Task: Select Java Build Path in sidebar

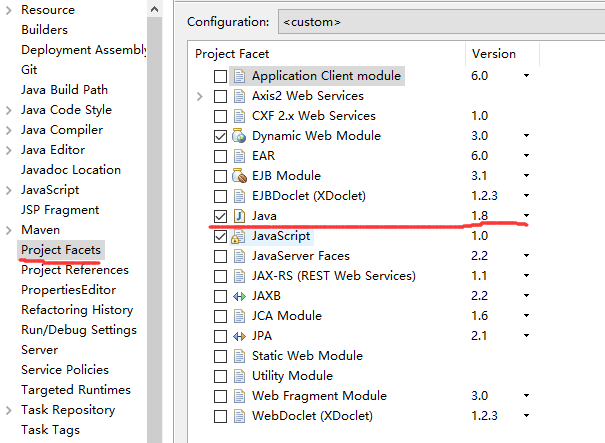Action: tap(64, 90)
